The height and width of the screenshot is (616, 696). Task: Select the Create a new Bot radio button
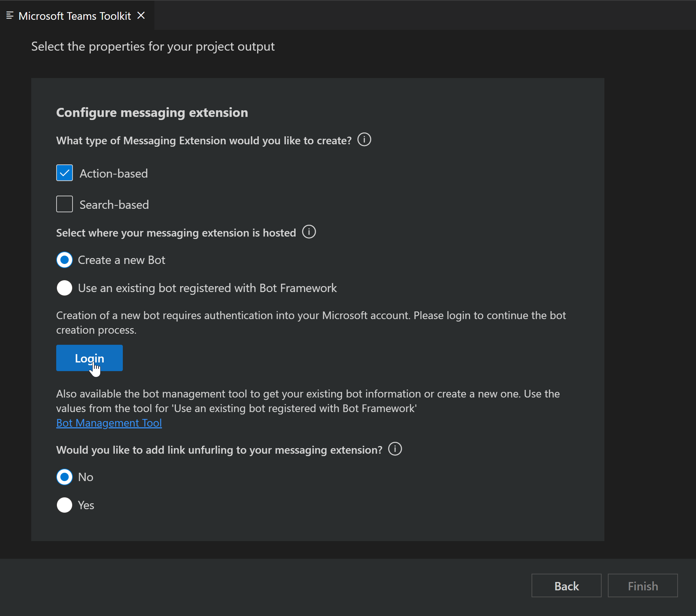[65, 260]
